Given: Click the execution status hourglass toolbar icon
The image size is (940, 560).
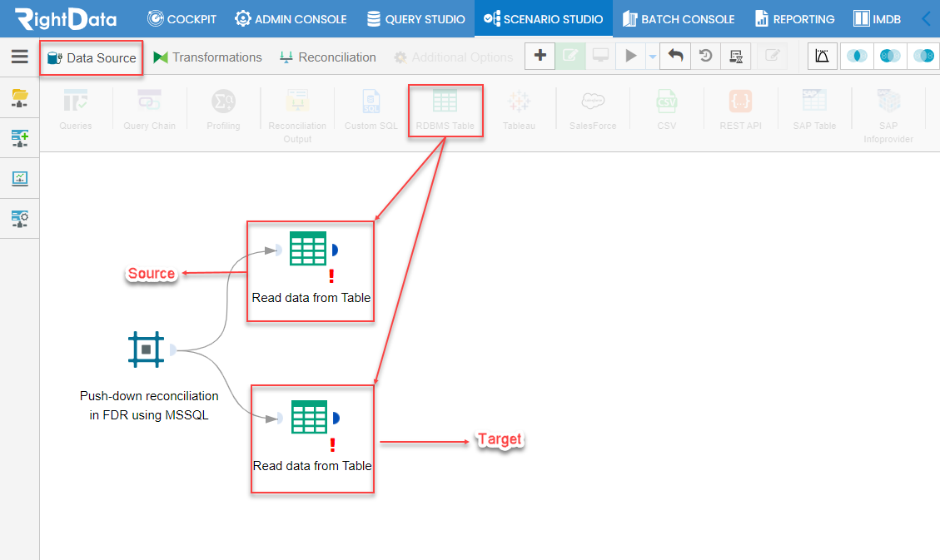Looking at the screenshot, I should pyautogui.click(x=735, y=56).
